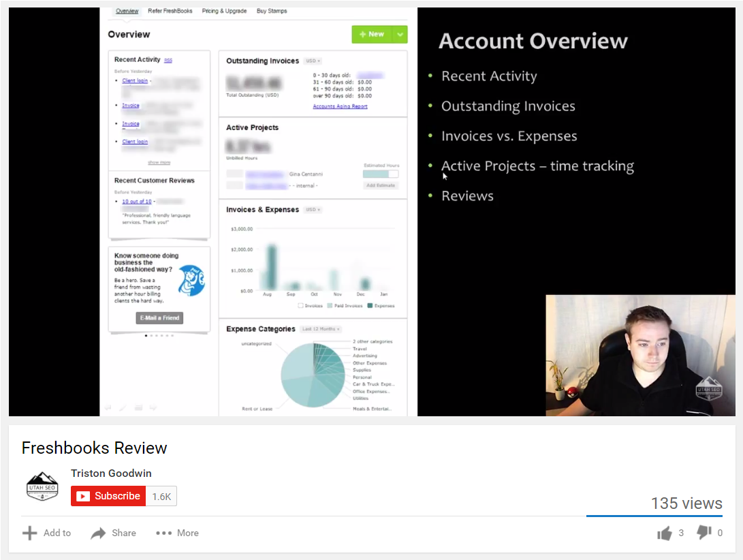Open the Refer FreshBooks tab
This screenshot has width=743, height=560.
tap(170, 11)
